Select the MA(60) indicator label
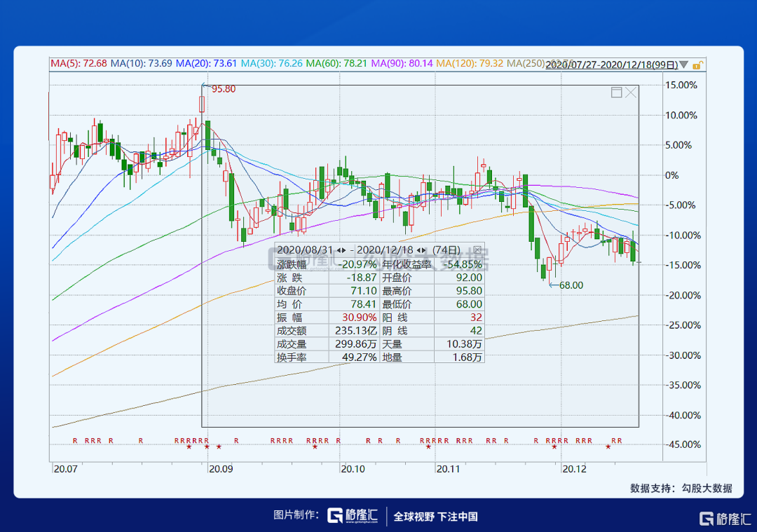Image resolution: width=757 pixels, height=532 pixels. coord(336,63)
